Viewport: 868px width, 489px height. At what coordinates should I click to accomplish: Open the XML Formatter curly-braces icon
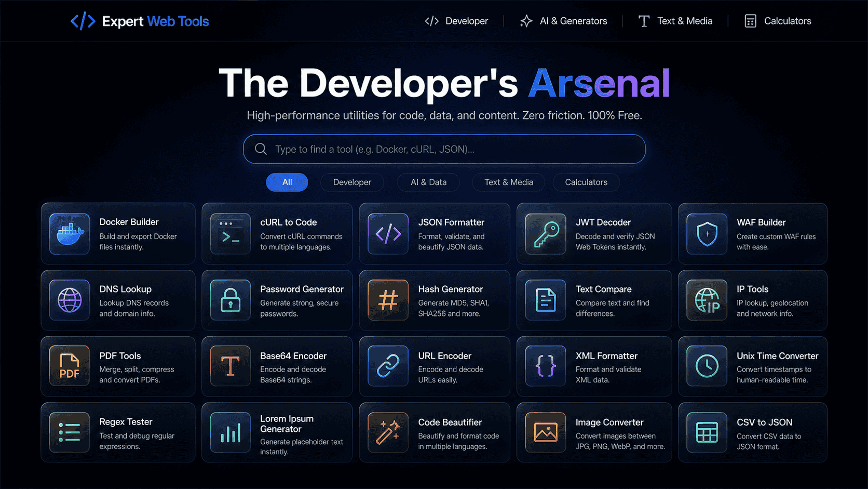click(x=546, y=366)
